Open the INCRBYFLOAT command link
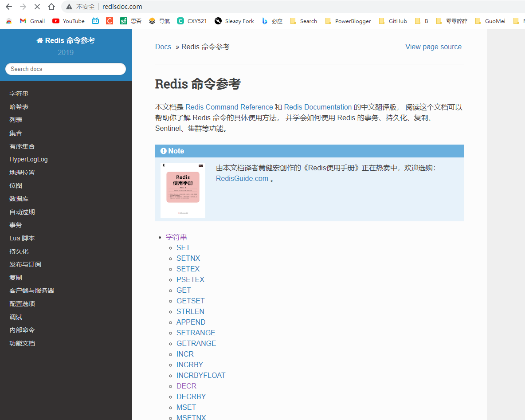Image resolution: width=525 pixels, height=420 pixels. click(201, 376)
